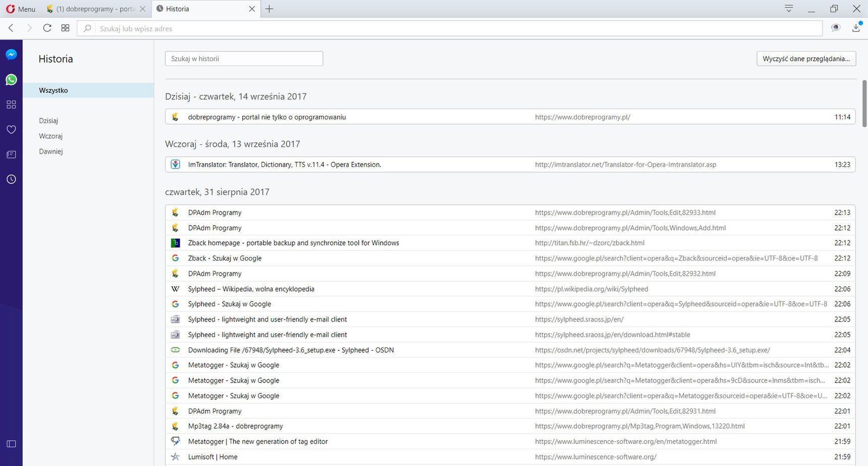Viewport: 868px width, 466px height.
Task: Click the history page vertical scrollbar
Action: [864, 103]
